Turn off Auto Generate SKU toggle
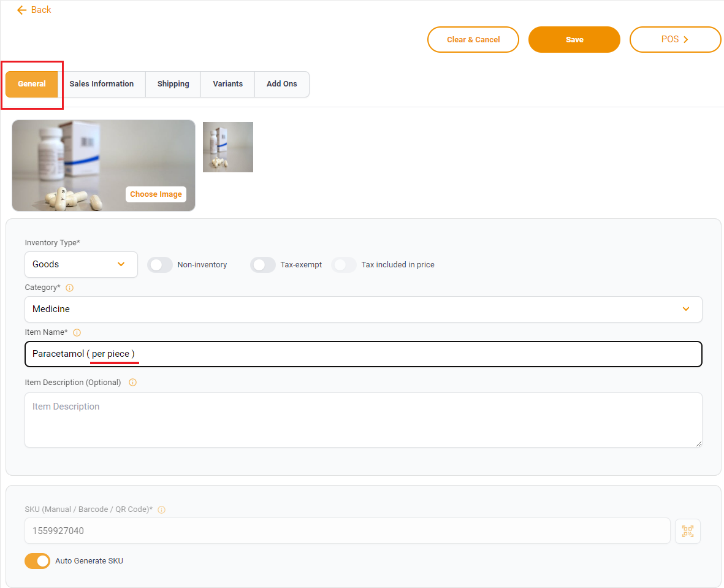 tap(37, 561)
